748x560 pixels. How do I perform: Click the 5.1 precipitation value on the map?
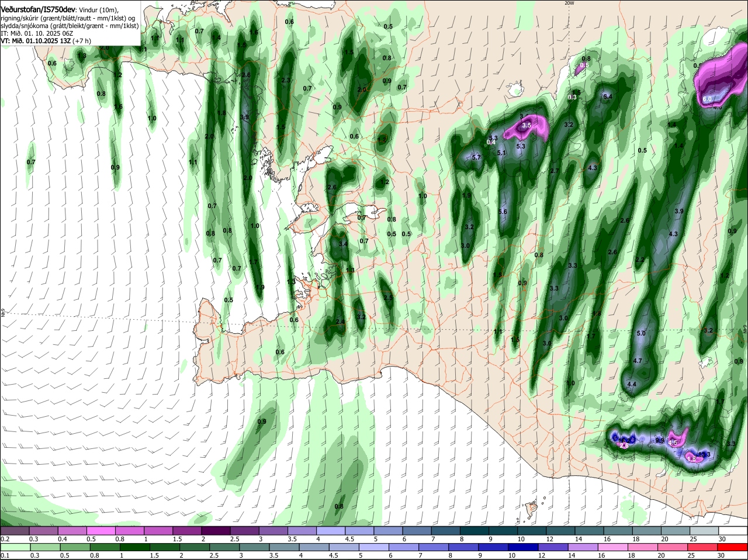pyautogui.click(x=501, y=153)
